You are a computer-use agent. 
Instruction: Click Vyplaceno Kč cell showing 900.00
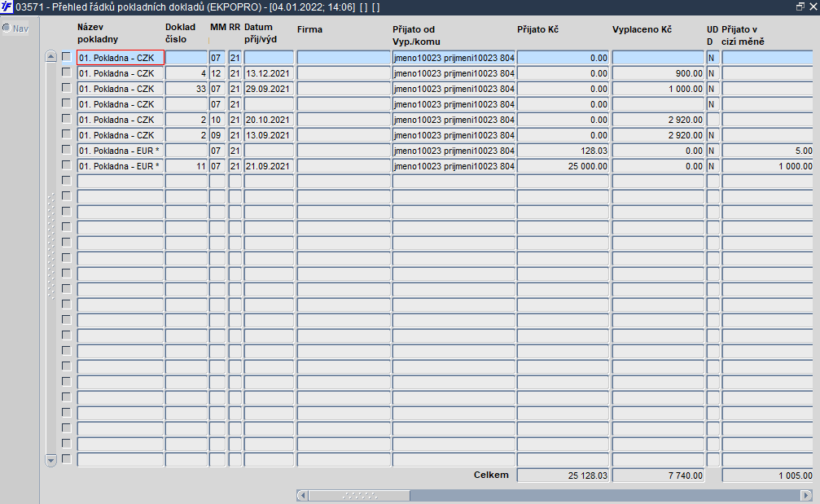[x=658, y=73]
